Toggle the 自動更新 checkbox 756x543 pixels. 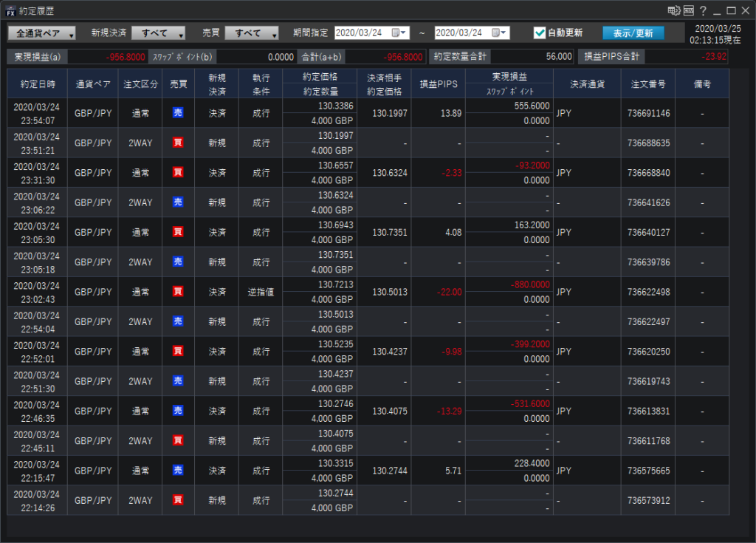[x=540, y=33]
